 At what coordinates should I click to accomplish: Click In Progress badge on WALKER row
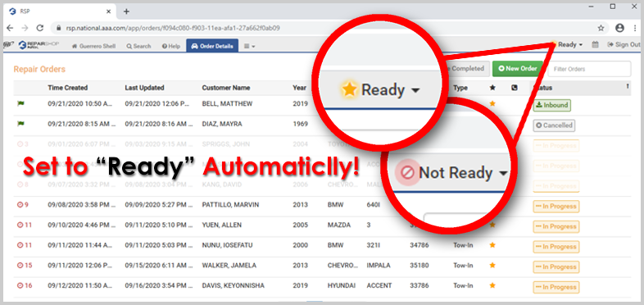(556, 266)
